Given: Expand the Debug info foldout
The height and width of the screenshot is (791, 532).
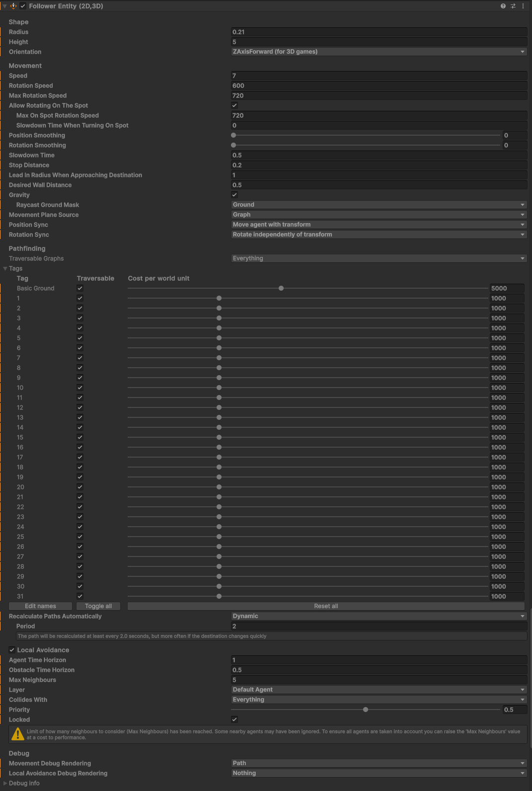Looking at the screenshot, I should pos(5,783).
